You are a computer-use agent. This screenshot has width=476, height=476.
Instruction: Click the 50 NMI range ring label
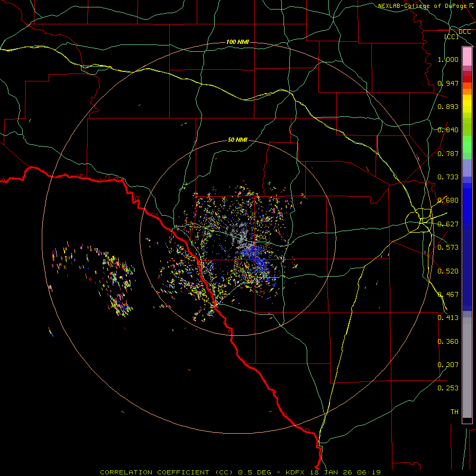pyautogui.click(x=237, y=140)
